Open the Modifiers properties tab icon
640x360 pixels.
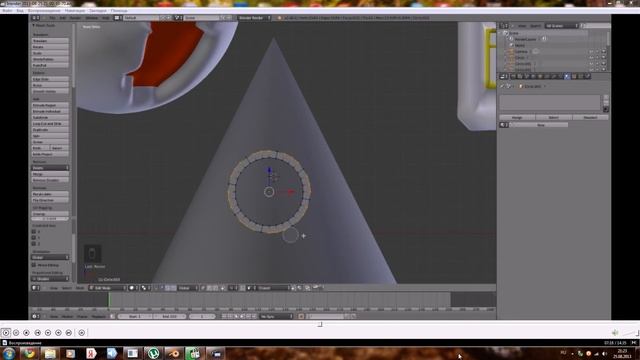click(554, 77)
